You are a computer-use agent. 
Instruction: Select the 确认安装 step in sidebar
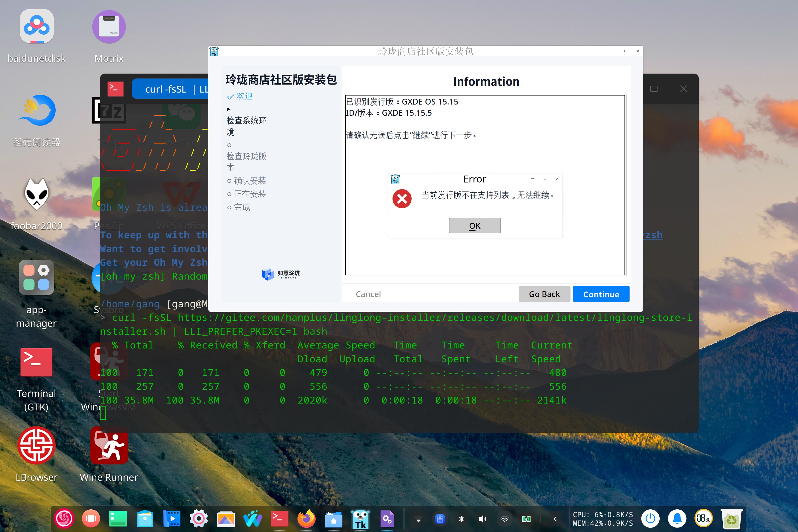250,181
